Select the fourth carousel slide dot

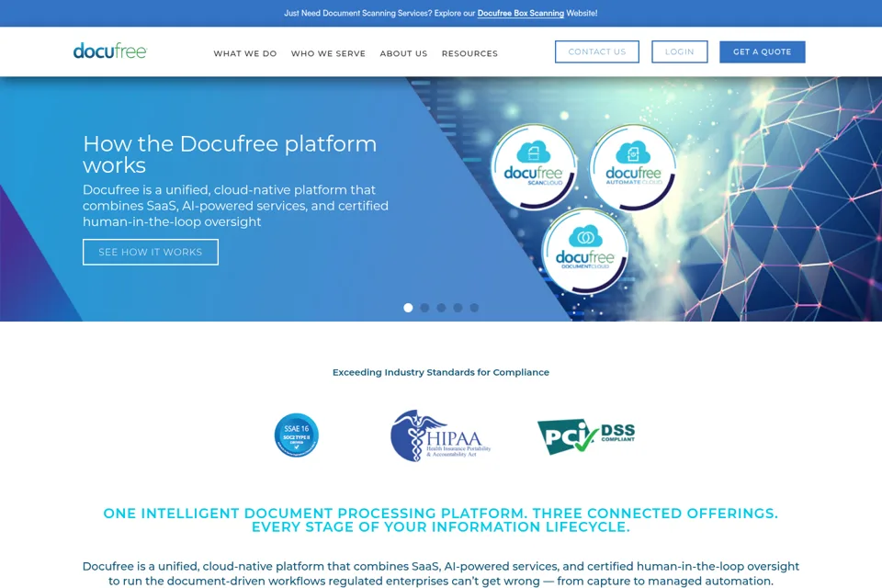click(458, 308)
